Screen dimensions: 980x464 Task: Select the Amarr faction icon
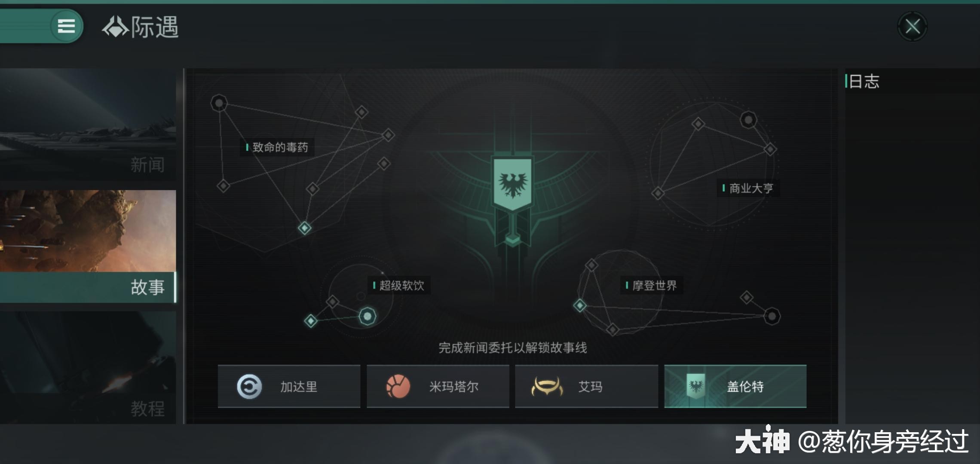(x=547, y=387)
